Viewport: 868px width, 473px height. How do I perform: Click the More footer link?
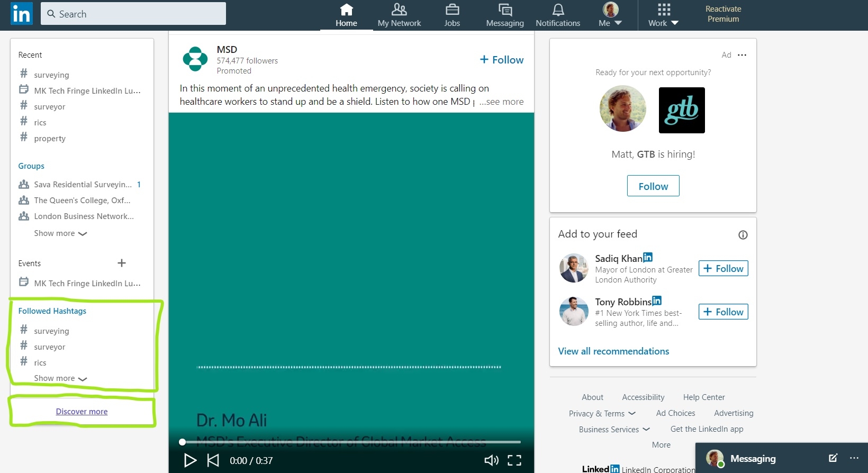(x=661, y=445)
